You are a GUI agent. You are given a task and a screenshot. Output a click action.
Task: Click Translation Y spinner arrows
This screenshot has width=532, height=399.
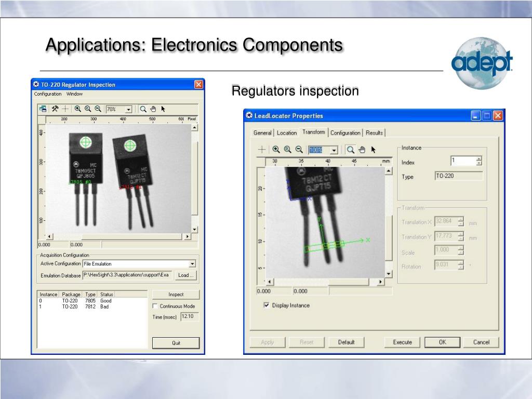point(460,236)
